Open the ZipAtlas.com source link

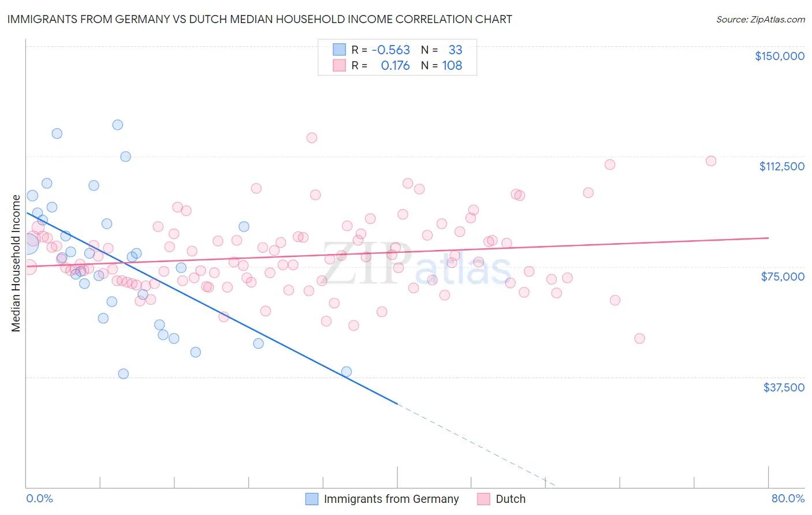(761, 19)
